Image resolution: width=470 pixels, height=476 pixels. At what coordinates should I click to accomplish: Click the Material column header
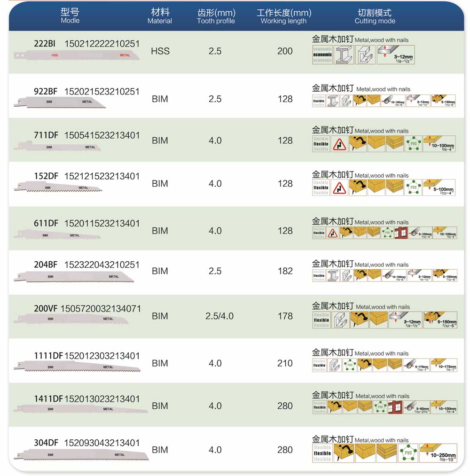click(x=160, y=16)
